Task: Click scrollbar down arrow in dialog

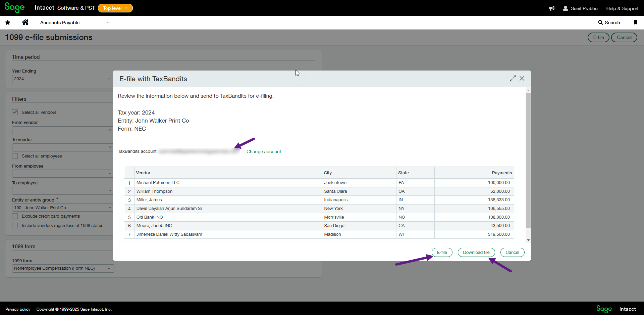Action: (x=528, y=240)
